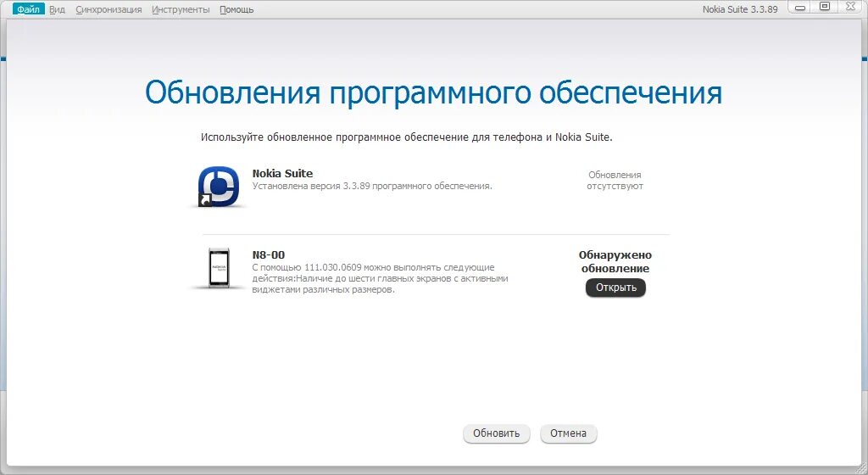
Task: Open the Файл menu
Action: click(28, 9)
